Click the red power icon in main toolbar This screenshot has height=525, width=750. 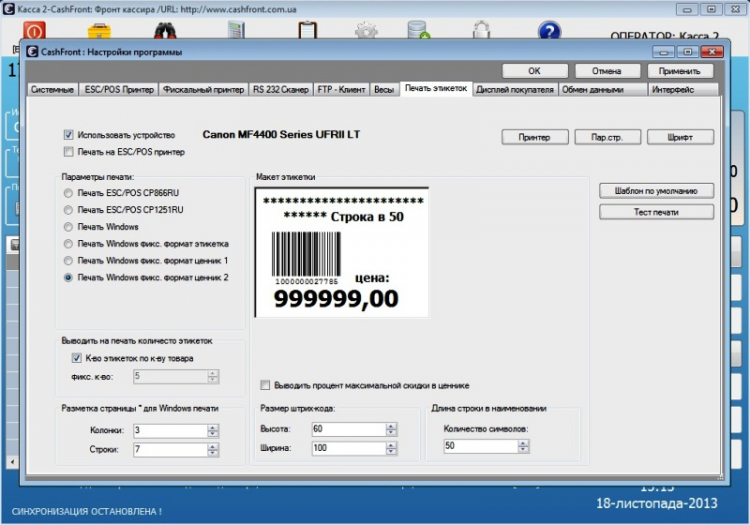coord(35,30)
